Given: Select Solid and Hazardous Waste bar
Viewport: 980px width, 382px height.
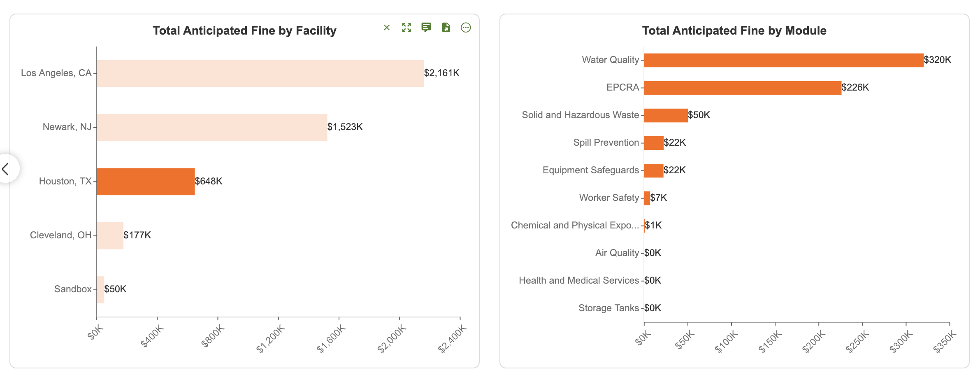Looking at the screenshot, I should [x=666, y=115].
